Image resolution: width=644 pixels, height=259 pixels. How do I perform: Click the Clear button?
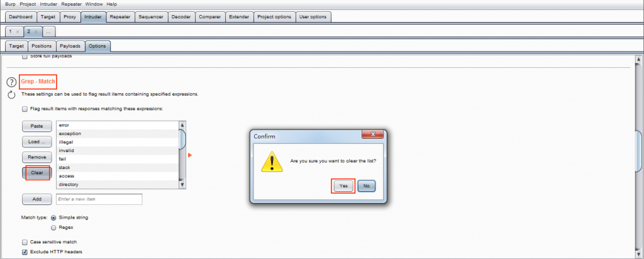37,173
